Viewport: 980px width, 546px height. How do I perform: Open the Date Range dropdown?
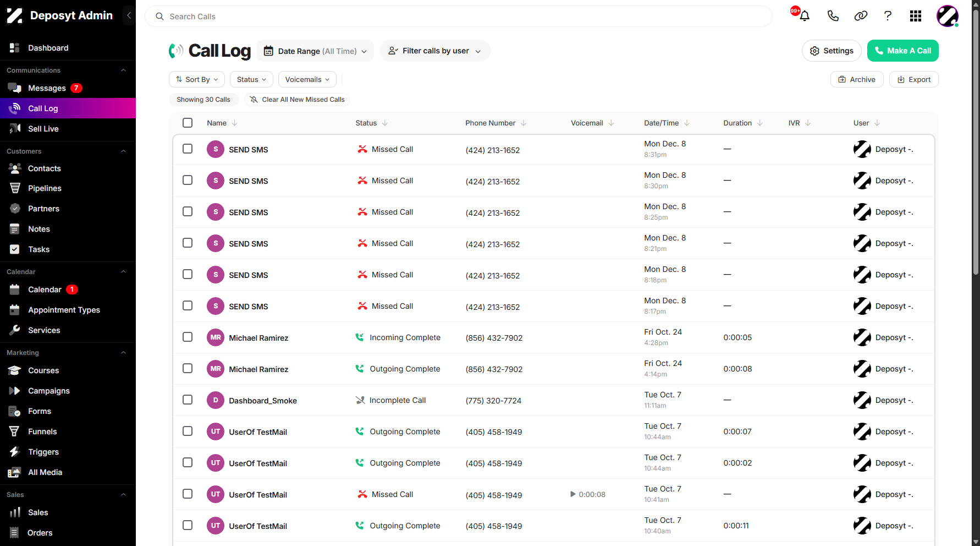[315, 51]
